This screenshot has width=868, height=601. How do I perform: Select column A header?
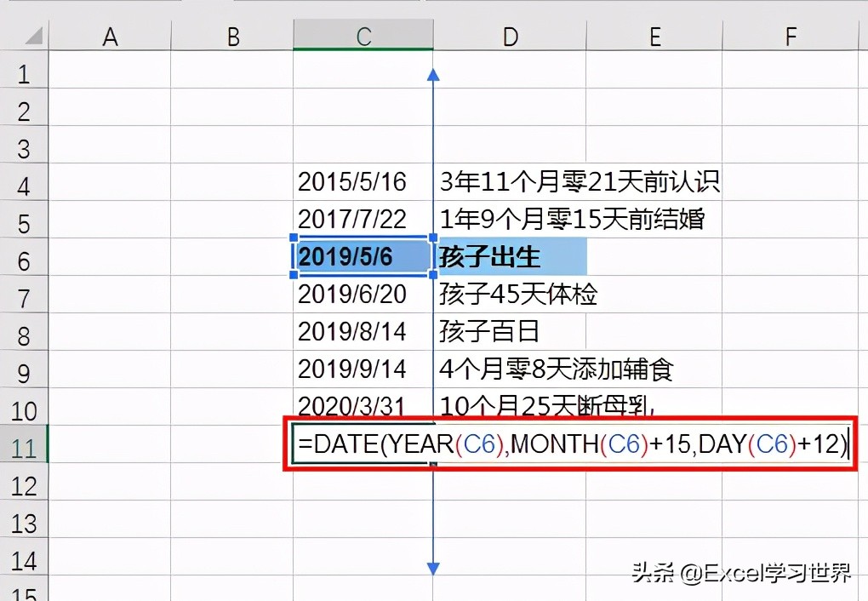(x=110, y=36)
